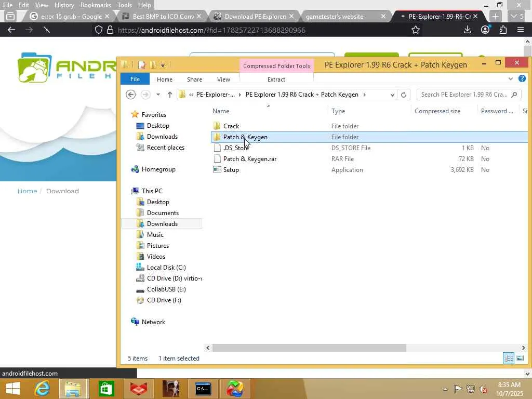This screenshot has height=399, width=532.
Task: Open the View ribbon tab
Action: [223, 79]
